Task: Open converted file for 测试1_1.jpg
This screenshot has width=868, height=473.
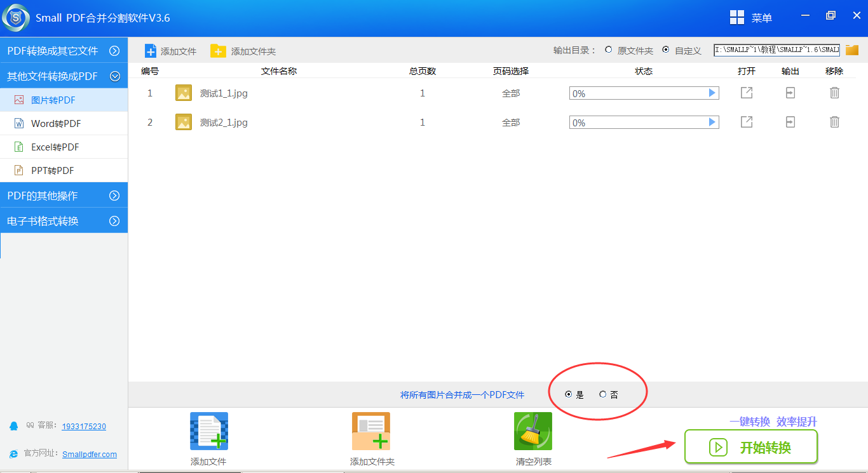Action: coord(747,93)
